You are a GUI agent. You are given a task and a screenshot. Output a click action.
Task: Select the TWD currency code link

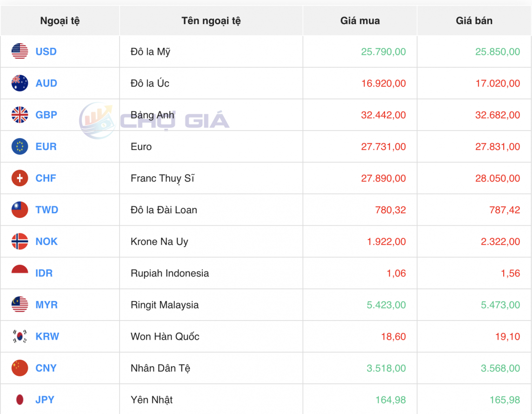click(46, 210)
